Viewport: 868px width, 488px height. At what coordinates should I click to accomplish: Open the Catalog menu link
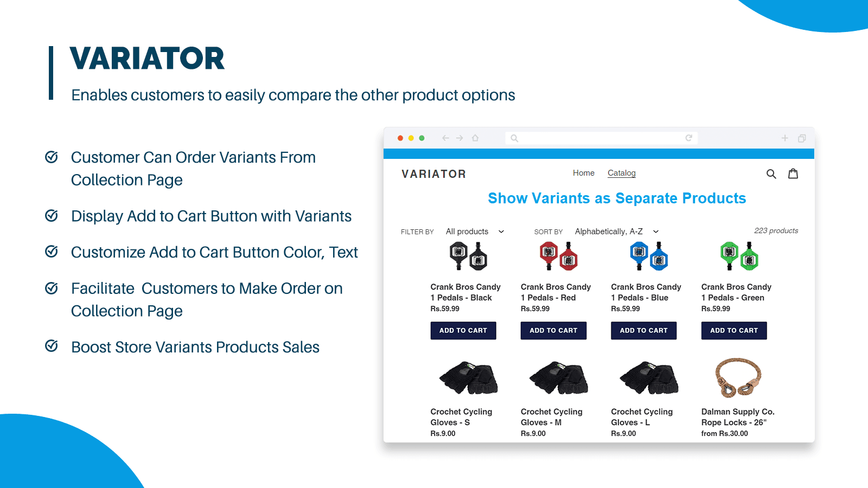[x=621, y=173]
